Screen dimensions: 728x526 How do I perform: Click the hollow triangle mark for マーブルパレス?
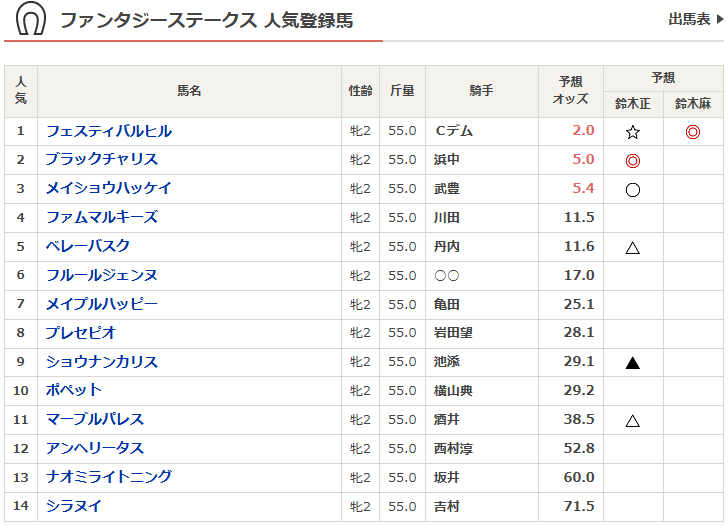pos(632,421)
